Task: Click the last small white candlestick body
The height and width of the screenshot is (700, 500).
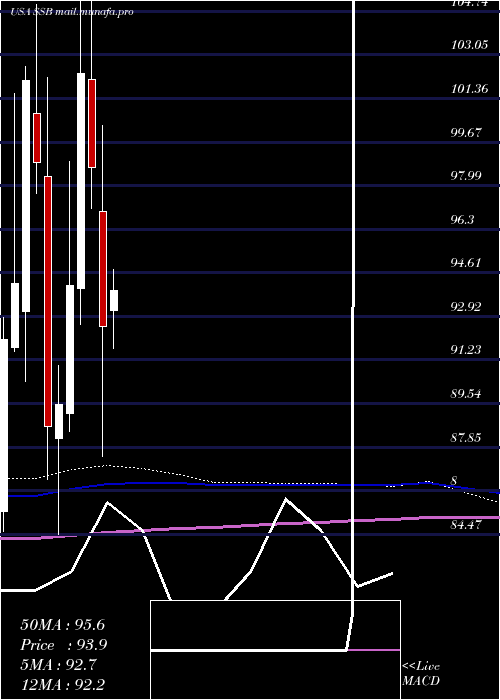Action: pos(114,300)
